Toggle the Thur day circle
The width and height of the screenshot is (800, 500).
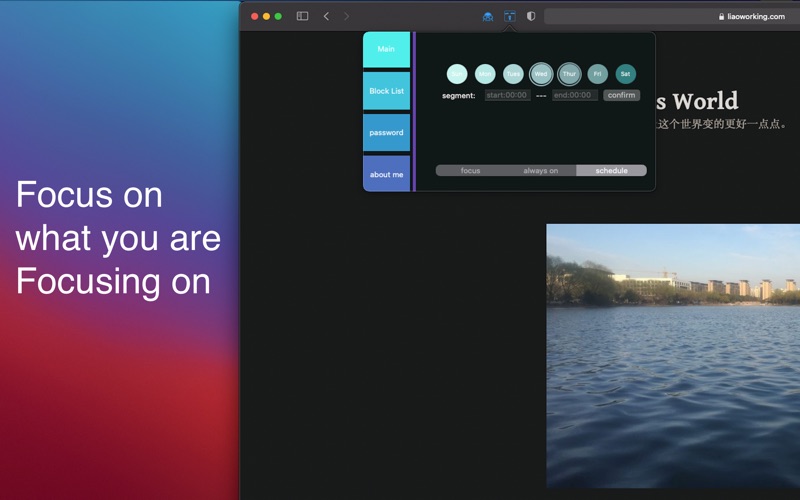569,73
